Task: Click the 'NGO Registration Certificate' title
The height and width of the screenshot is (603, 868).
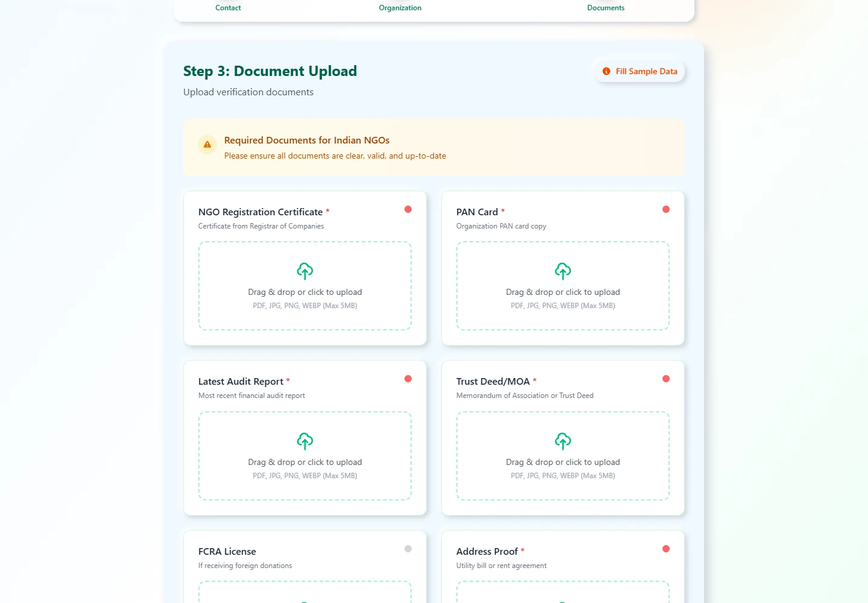Action: (260, 212)
